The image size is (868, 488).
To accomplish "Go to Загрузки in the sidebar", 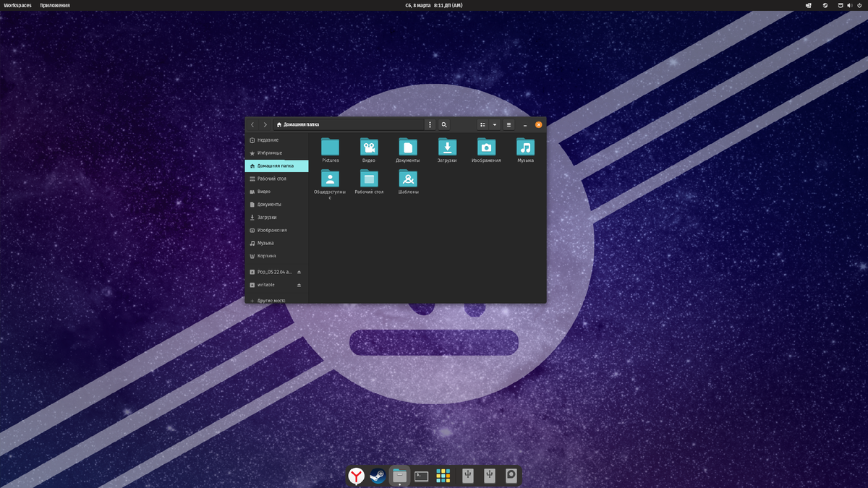I will pos(276,217).
